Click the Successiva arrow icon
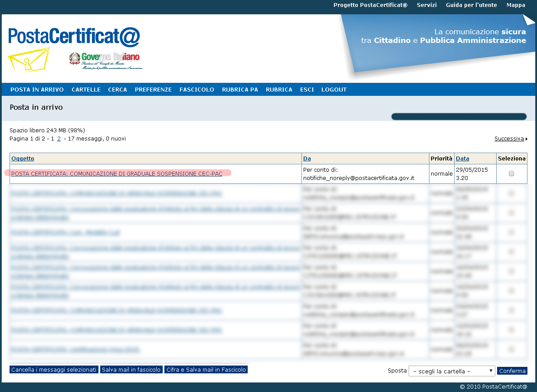The image size is (537, 392). click(x=527, y=139)
